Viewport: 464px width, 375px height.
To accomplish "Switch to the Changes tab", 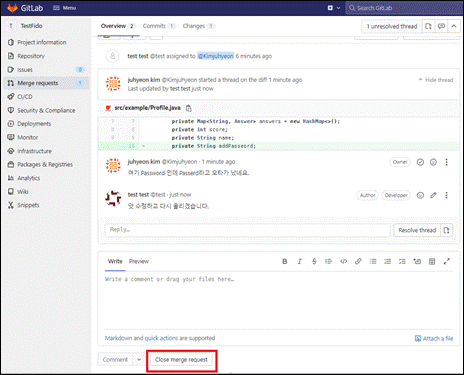I will [x=199, y=26].
